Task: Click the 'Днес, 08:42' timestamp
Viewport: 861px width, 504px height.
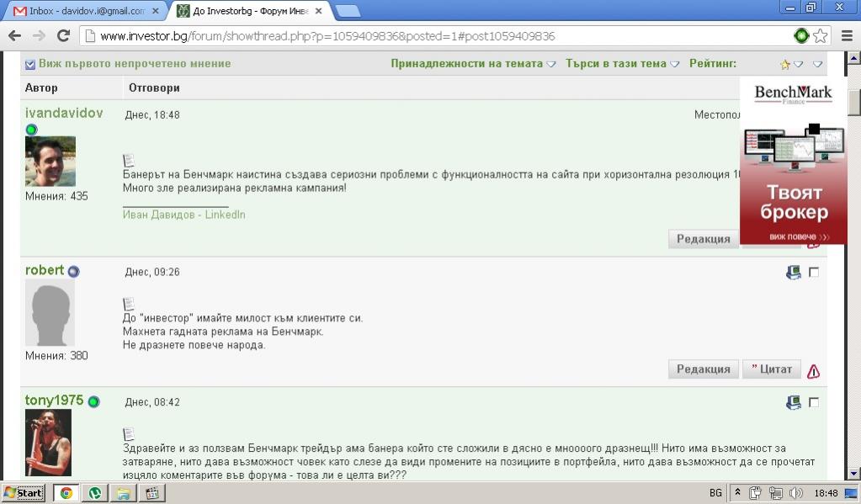Action: (152, 402)
